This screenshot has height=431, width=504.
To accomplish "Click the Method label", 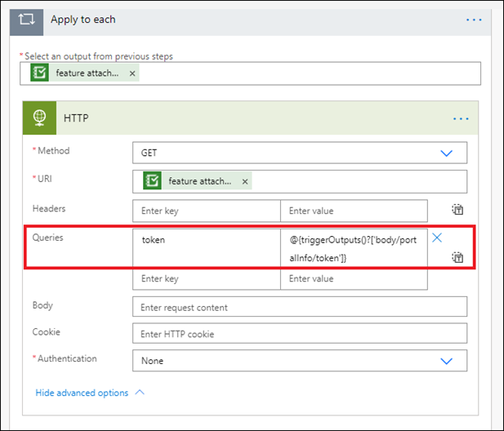I will [x=54, y=151].
